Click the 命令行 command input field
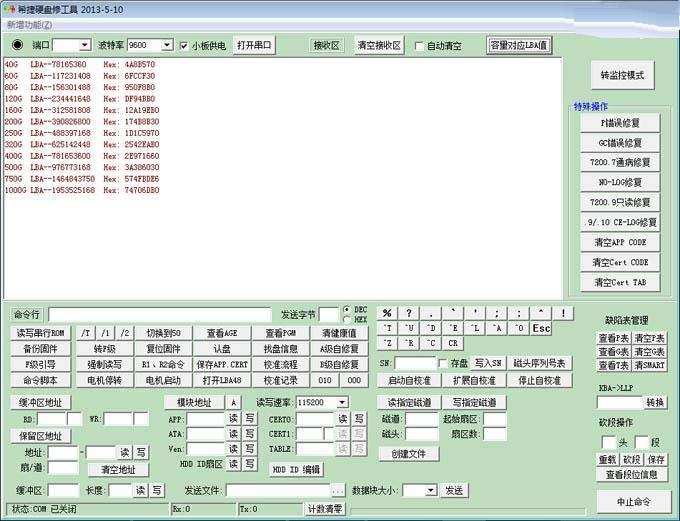The width and height of the screenshot is (680, 521). (160, 314)
